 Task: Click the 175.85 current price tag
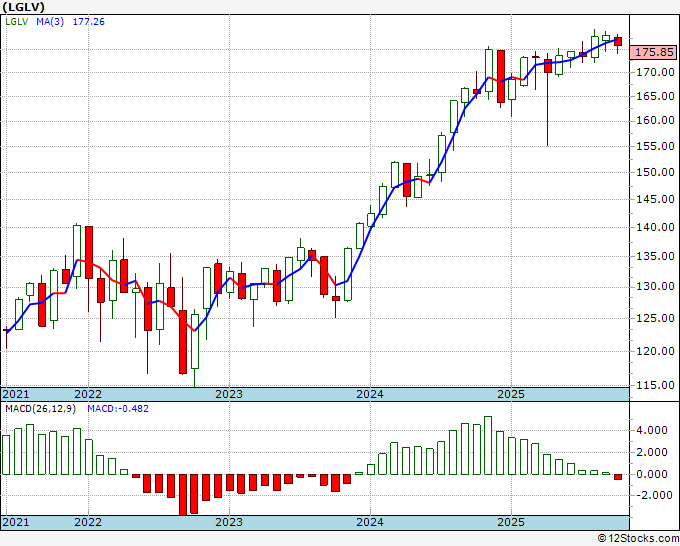(654, 52)
